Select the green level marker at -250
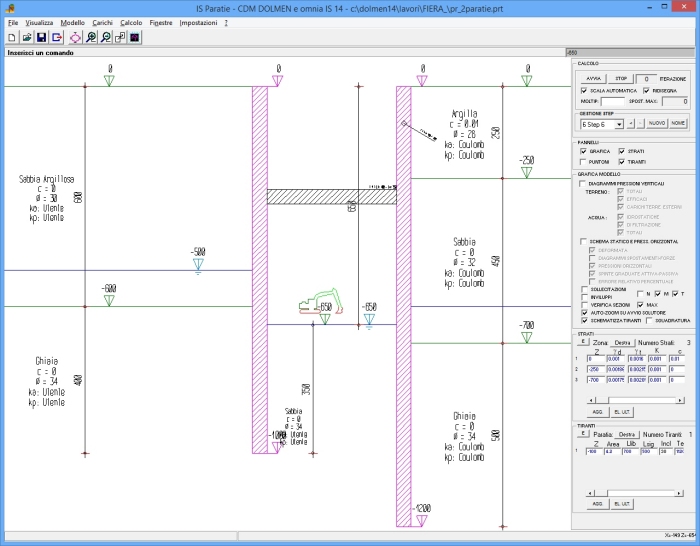Screen dimensions: 700x546 (x=527, y=172)
